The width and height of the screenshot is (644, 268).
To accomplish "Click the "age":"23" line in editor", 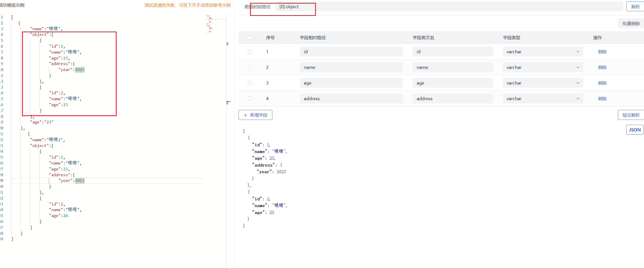I will 42,122.
